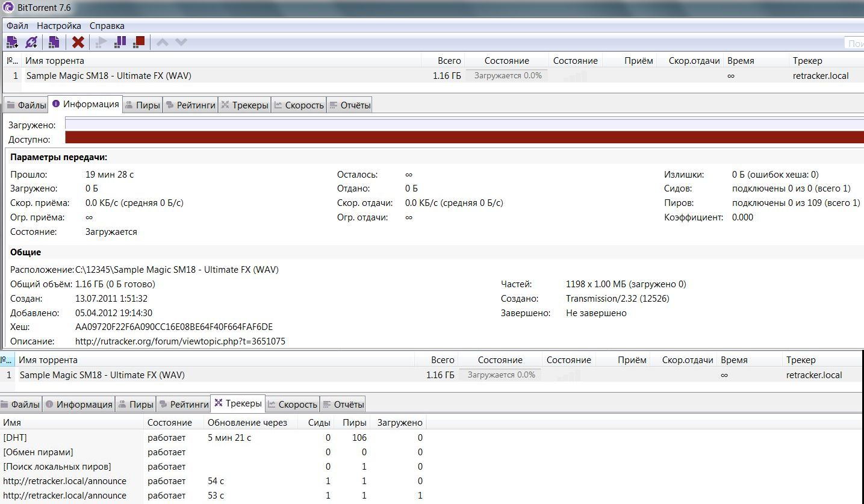Click the Пиров value подключены 0 из 109
This screenshot has height=504, width=864.
coord(796,203)
